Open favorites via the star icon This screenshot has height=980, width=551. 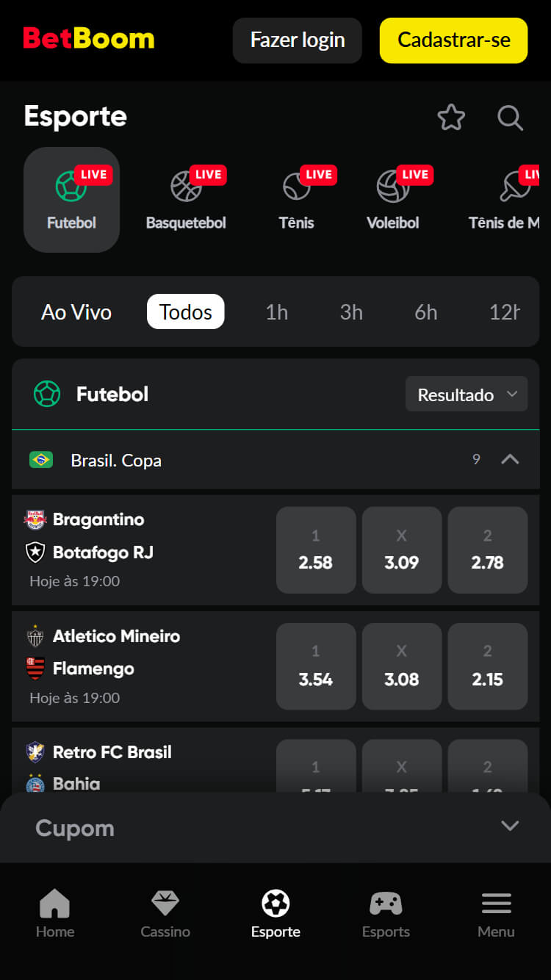click(451, 118)
